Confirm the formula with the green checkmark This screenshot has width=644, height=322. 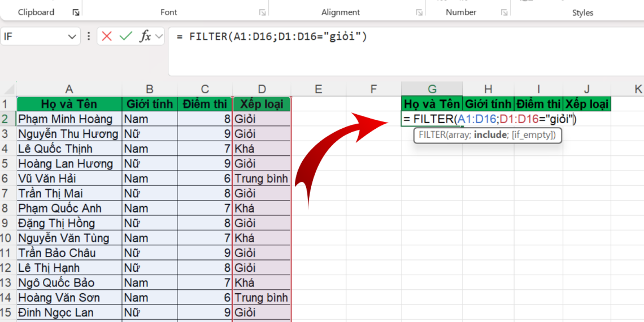[126, 37]
